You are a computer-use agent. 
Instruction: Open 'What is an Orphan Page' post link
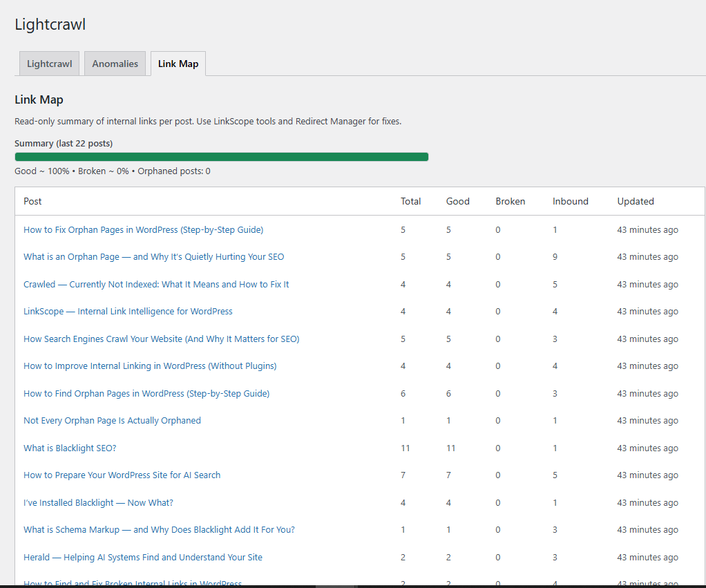click(x=153, y=256)
